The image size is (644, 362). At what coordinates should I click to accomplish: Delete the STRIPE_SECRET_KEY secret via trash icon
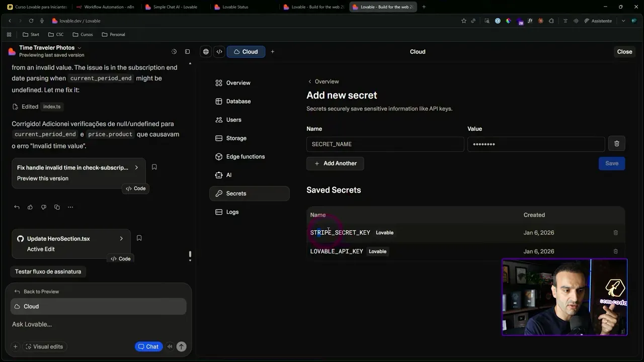(615, 232)
